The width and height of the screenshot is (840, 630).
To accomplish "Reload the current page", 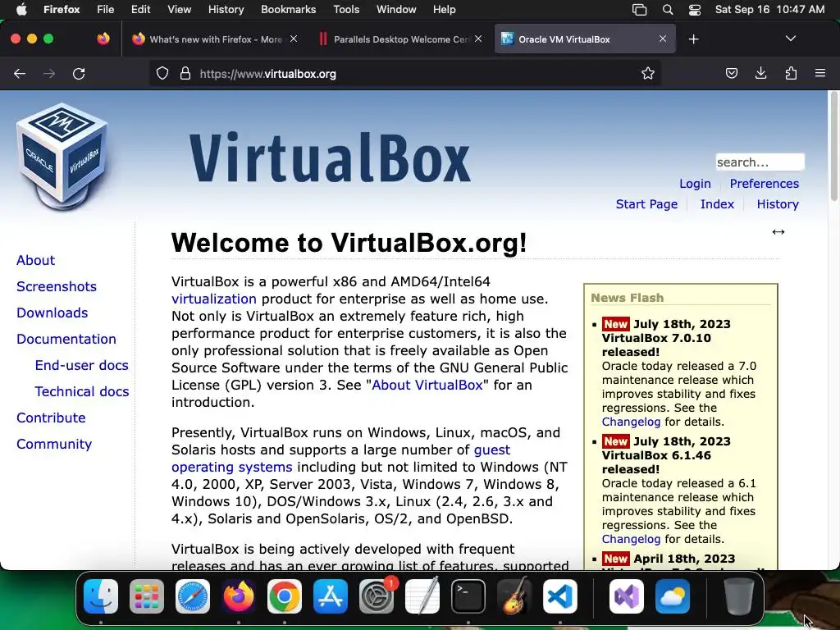I will click(79, 73).
